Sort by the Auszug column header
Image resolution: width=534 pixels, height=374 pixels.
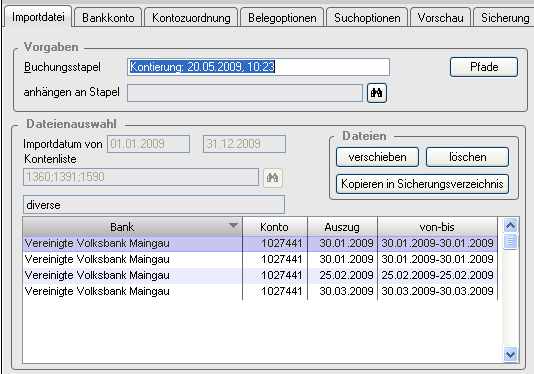(x=342, y=227)
